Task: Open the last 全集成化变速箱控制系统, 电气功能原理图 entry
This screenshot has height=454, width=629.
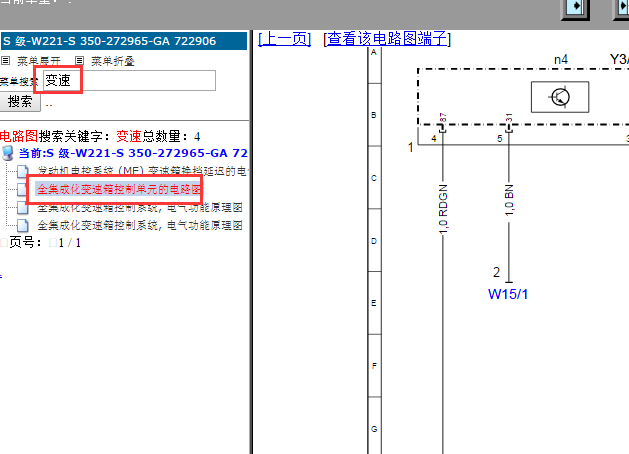Action: click(x=140, y=225)
